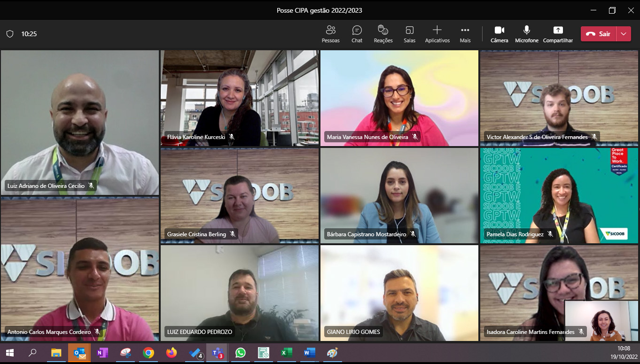Open the Reações menu
Viewport: 640px width, 364px height.
pyautogui.click(x=383, y=34)
